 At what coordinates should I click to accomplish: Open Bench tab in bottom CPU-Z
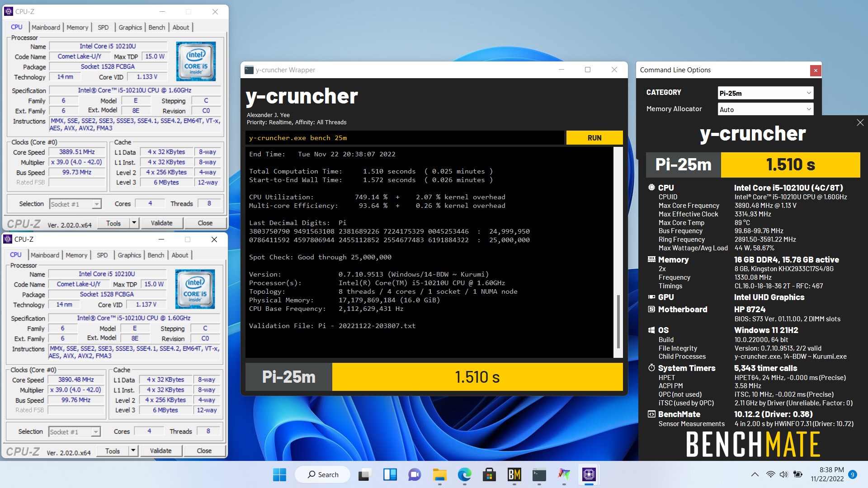[156, 255]
